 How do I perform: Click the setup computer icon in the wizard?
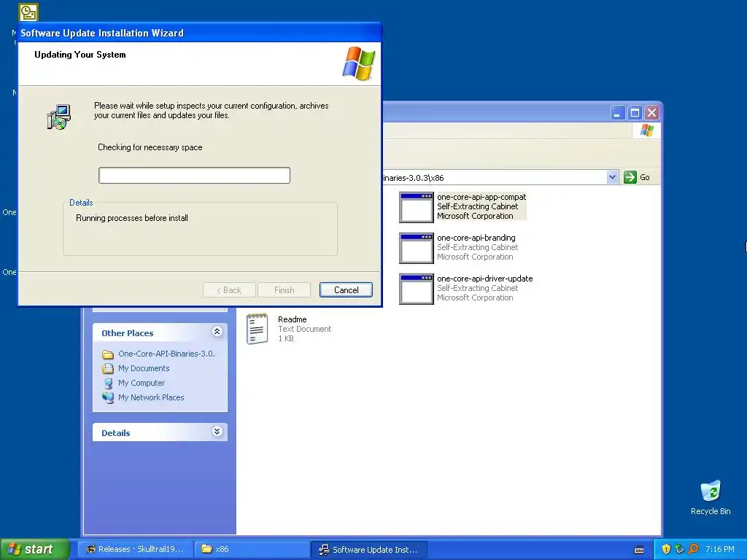(x=59, y=117)
